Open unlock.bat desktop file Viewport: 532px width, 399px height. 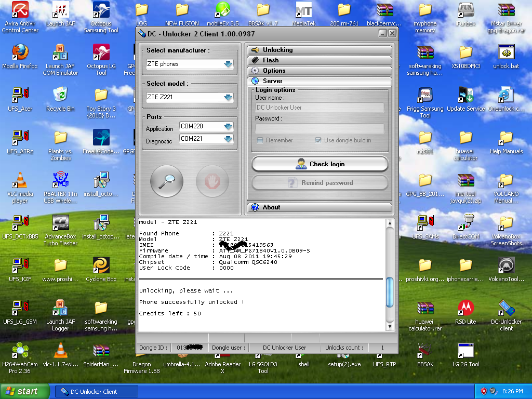tap(506, 56)
